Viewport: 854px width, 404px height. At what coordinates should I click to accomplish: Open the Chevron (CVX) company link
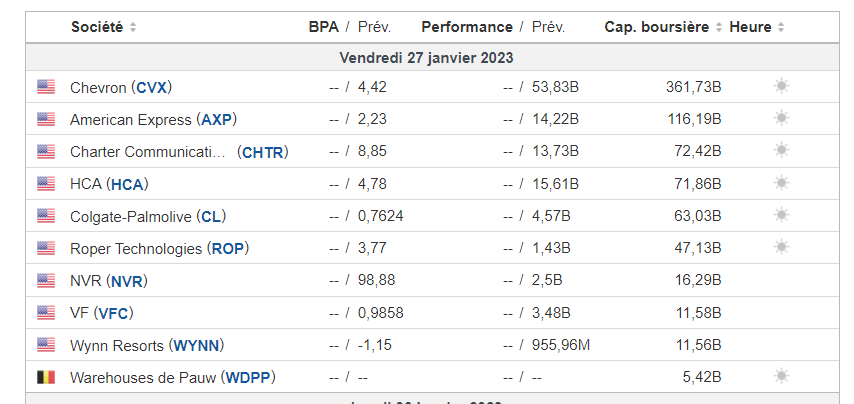[x=120, y=87]
